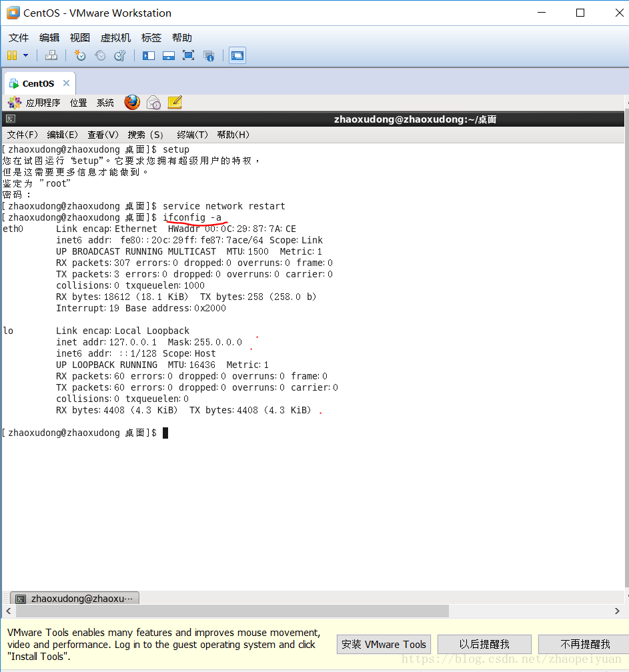The width and height of the screenshot is (629, 672).
Task: Close the CentOS tab
Action: pos(66,83)
